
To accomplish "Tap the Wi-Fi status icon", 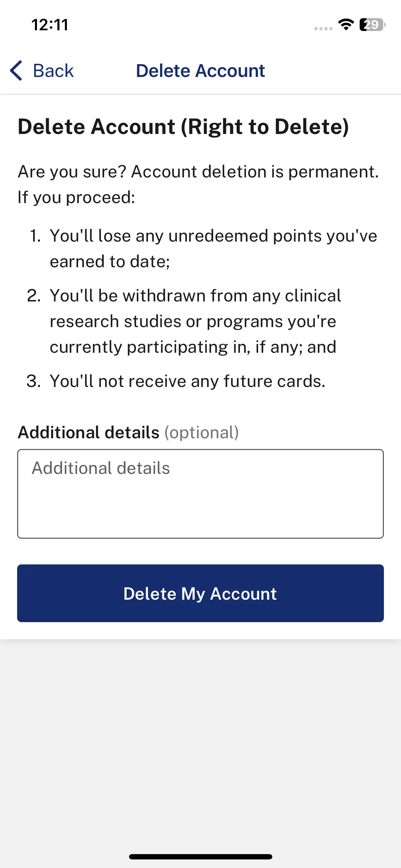I will click(x=346, y=24).
